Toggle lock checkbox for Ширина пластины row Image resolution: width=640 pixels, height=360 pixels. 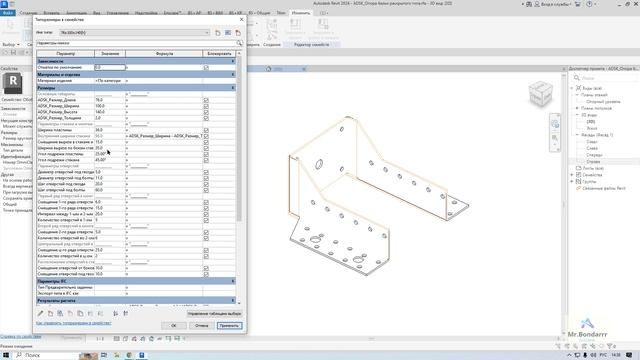[206, 130]
